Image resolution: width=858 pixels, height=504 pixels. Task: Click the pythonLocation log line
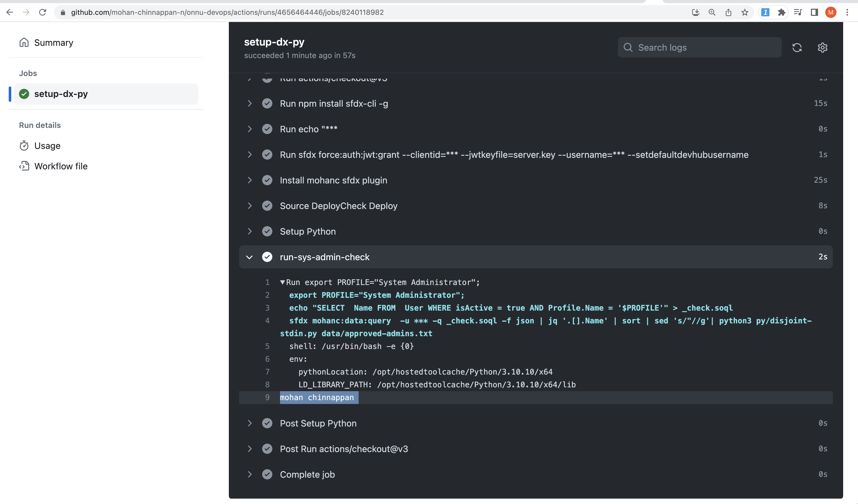pyautogui.click(x=426, y=372)
